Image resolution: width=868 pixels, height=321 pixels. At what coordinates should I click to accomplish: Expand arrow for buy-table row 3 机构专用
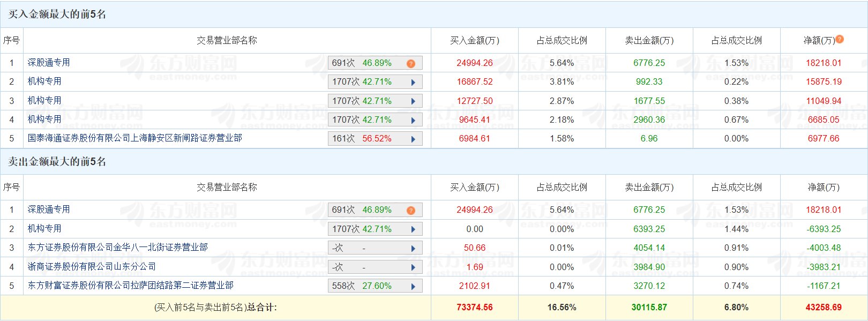413,101
